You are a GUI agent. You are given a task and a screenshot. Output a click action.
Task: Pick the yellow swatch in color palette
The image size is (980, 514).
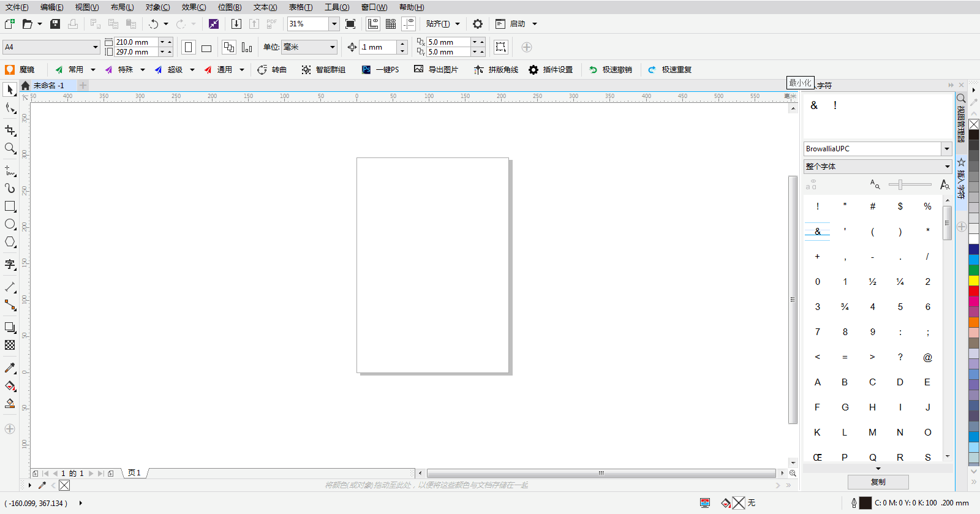[x=973, y=281]
